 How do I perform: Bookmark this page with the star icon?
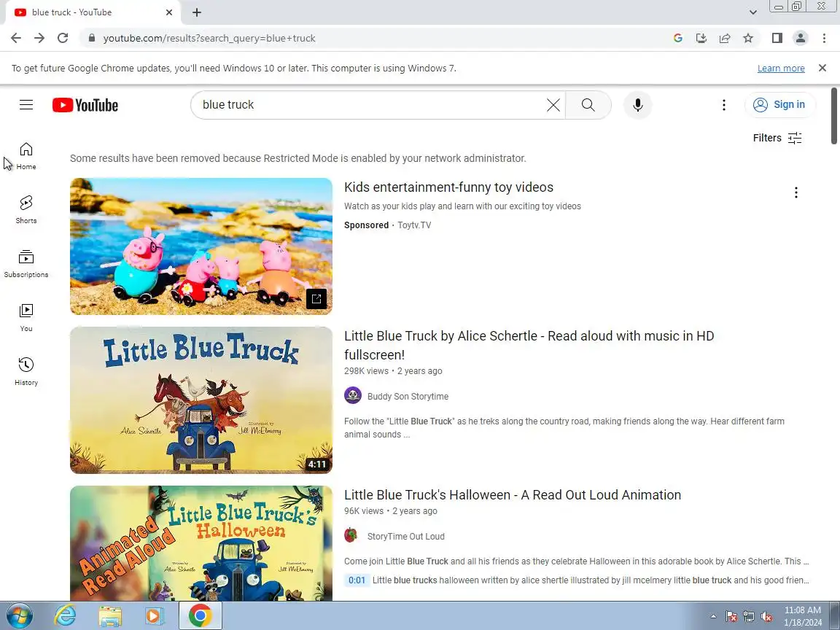click(748, 38)
